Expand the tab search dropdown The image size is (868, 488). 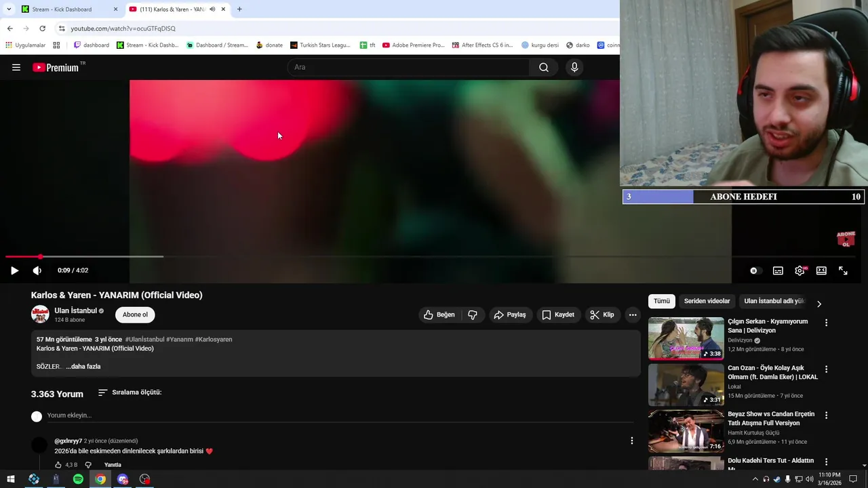(x=8, y=9)
